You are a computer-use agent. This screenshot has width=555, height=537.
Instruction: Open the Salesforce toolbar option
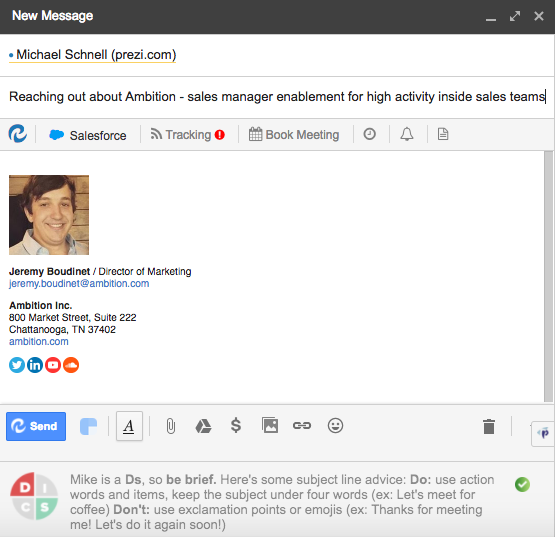88,135
